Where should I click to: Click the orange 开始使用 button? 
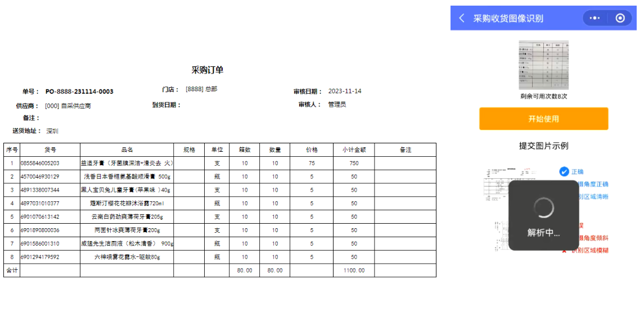(543, 119)
